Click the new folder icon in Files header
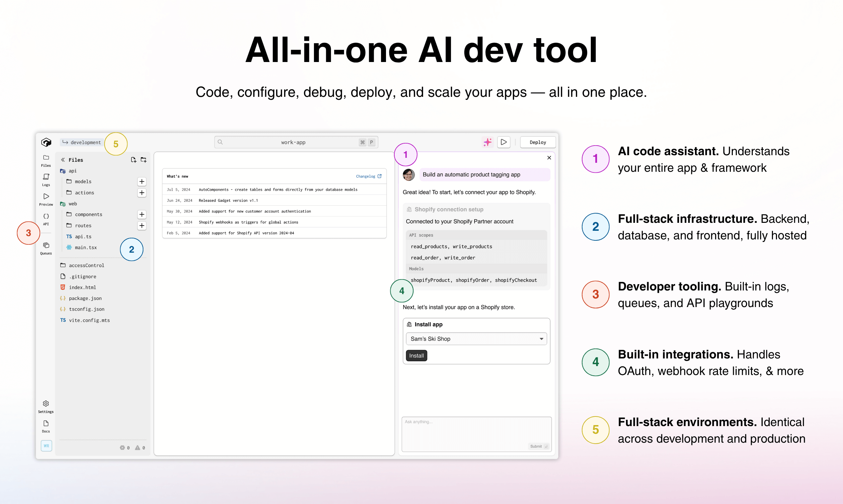 143,159
